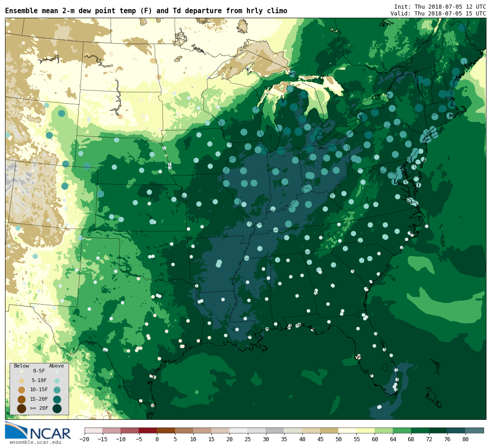Select the dark teal swatch between 76 and 80
Screen dimensions: 491x448
pyautogui.click(x=457, y=431)
